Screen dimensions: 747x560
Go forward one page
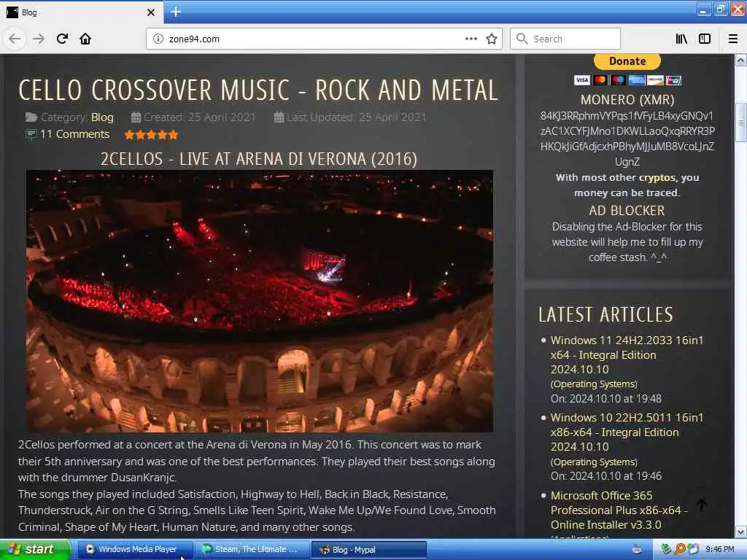38,39
